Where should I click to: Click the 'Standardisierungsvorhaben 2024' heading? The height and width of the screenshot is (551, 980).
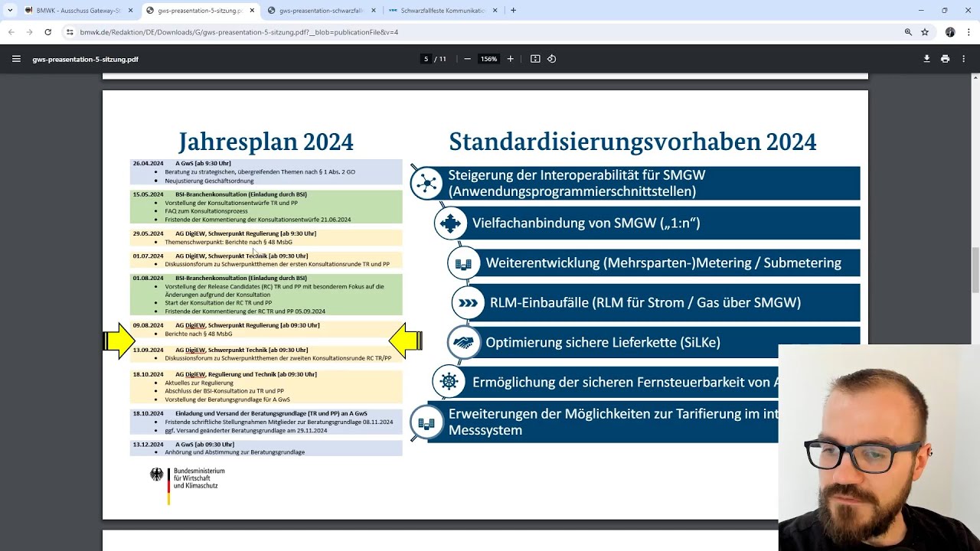(x=632, y=142)
